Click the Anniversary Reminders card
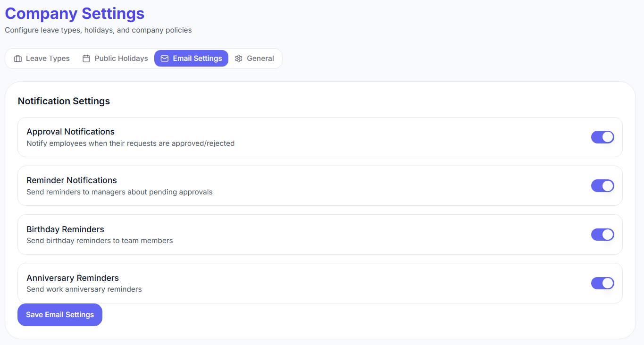The height and width of the screenshot is (345, 644). point(320,283)
